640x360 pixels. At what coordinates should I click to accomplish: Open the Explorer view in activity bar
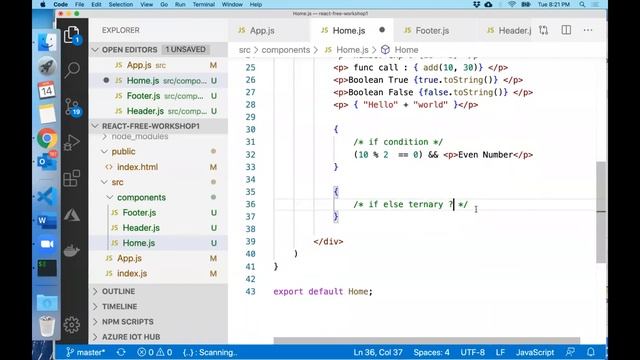click(72, 35)
